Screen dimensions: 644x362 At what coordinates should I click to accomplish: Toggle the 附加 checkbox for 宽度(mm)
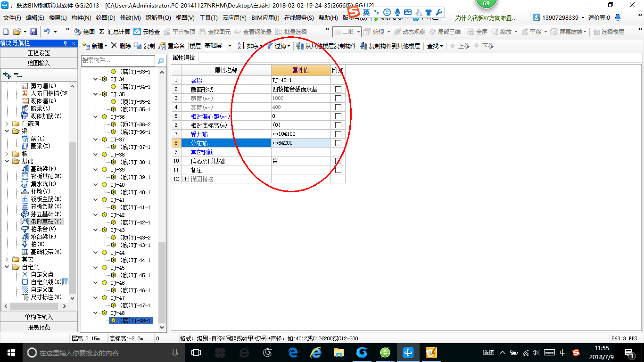coord(338,98)
